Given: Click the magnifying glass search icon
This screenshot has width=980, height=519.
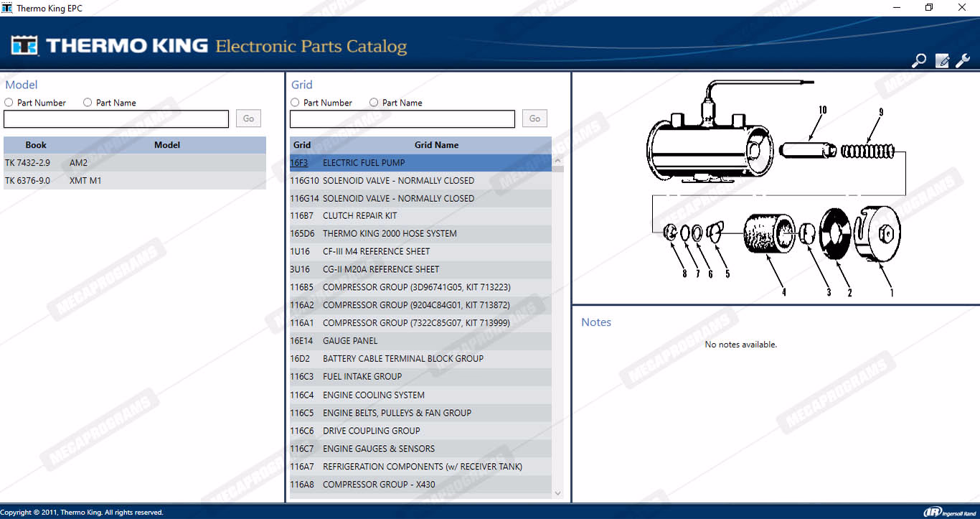Looking at the screenshot, I should pyautogui.click(x=918, y=61).
